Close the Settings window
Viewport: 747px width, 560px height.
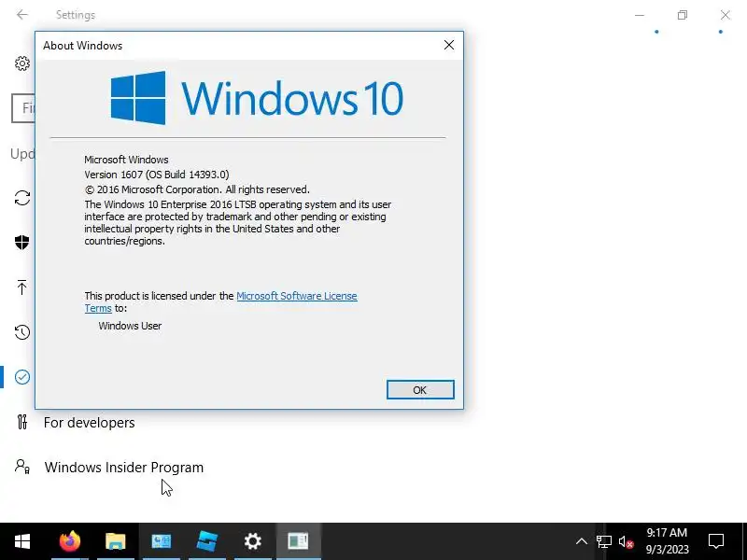(x=726, y=15)
